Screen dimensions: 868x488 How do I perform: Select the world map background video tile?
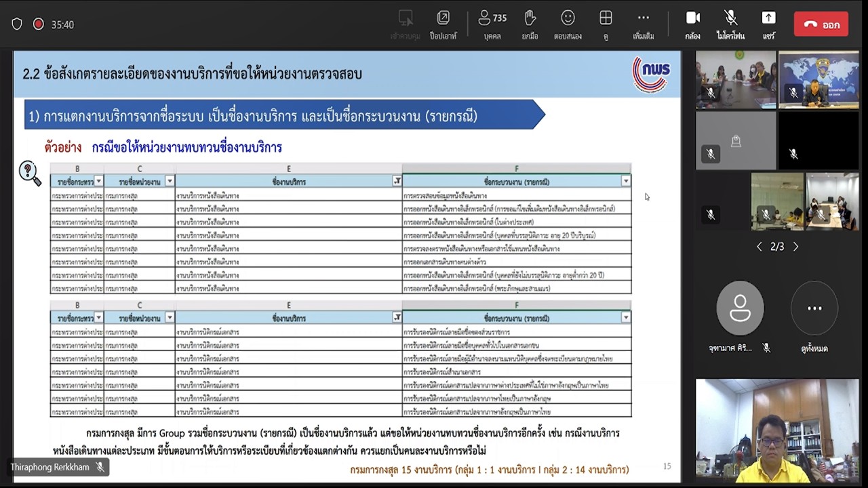point(818,79)
